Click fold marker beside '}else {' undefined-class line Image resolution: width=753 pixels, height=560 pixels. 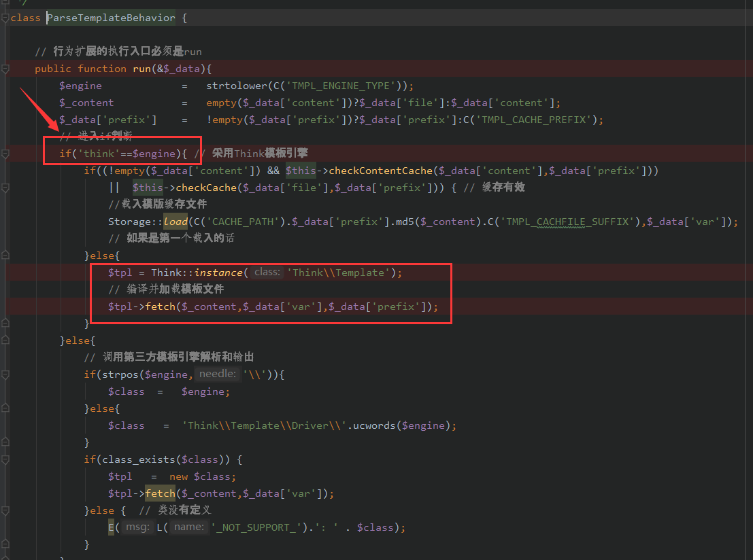tap(5, 510)
